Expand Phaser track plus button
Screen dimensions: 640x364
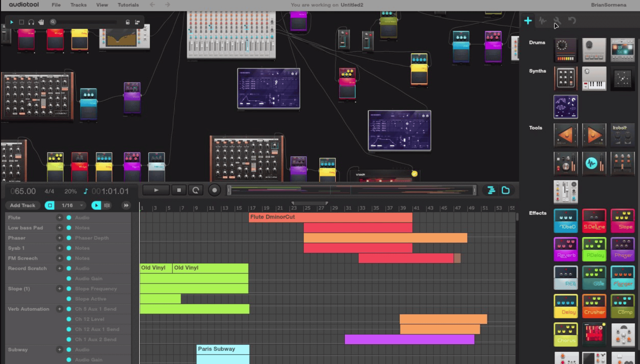(59, 238)
